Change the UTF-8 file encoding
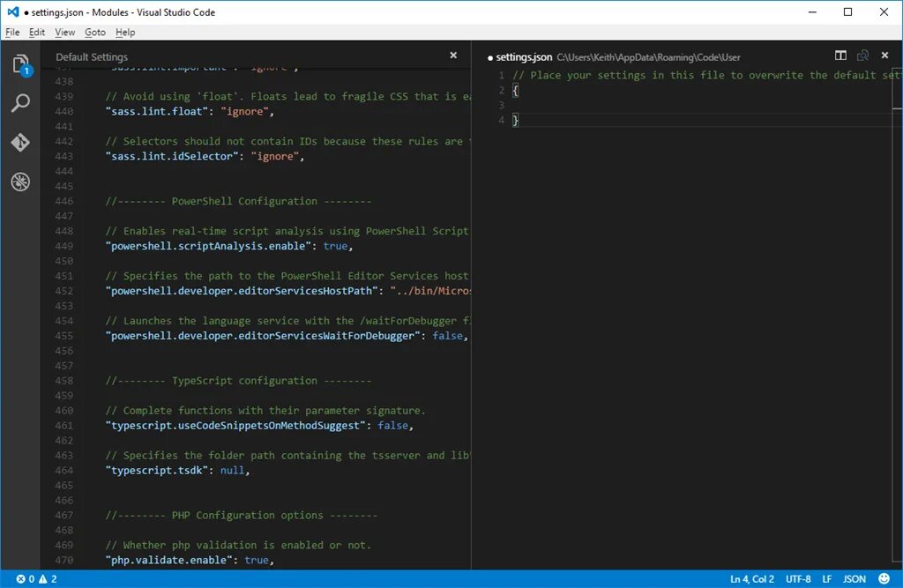Screen dimensions: 903x588 798,579
